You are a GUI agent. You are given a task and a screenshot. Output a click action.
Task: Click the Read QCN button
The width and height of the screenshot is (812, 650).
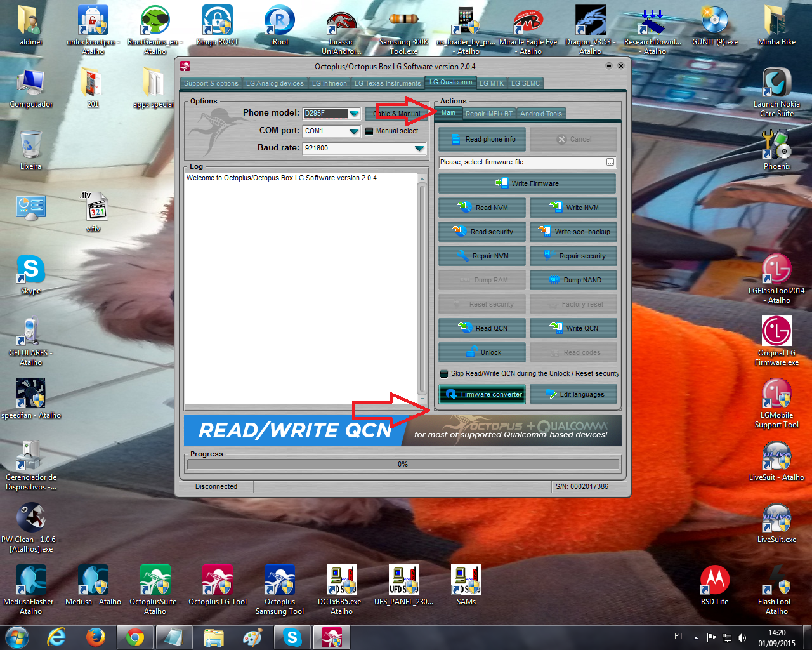[482, 329]
